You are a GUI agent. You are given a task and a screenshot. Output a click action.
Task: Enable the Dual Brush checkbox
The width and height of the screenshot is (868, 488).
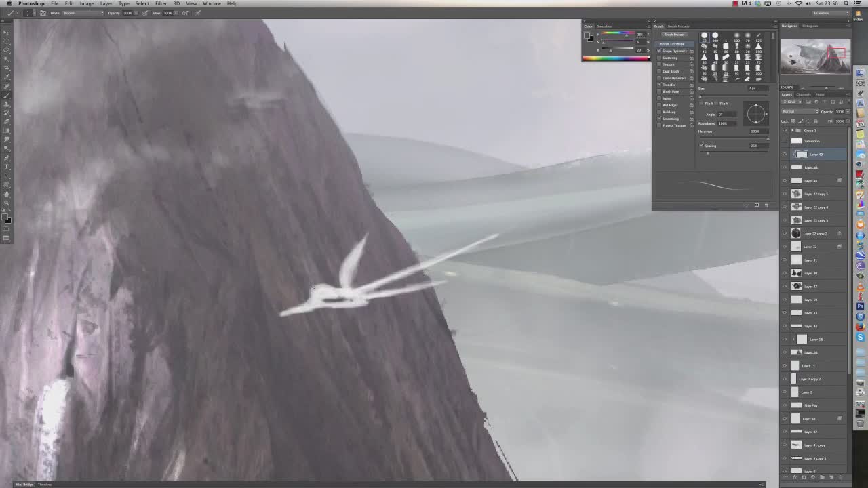click(x=659, y=71)
